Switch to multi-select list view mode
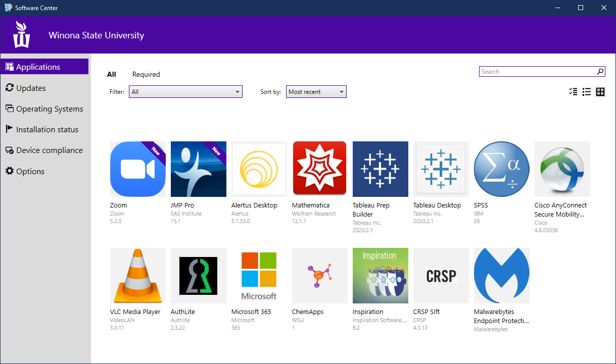This screenshot has height=364, width=616. pos(573,92)
